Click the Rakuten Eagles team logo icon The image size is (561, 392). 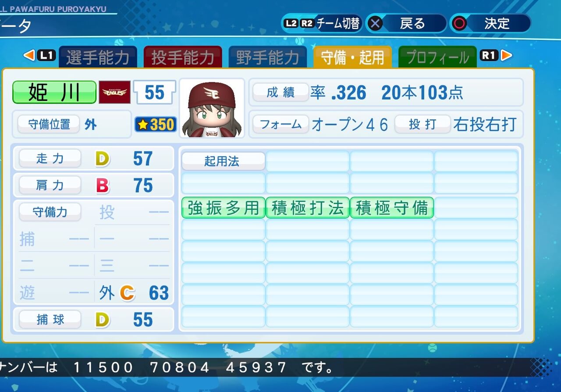click(x=114, y=92)
